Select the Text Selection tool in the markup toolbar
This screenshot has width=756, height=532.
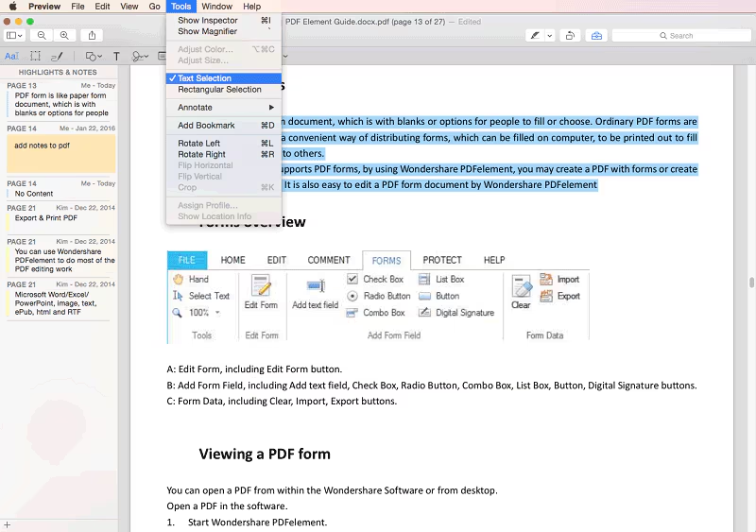pyautogui.click(x=11, y=56)
